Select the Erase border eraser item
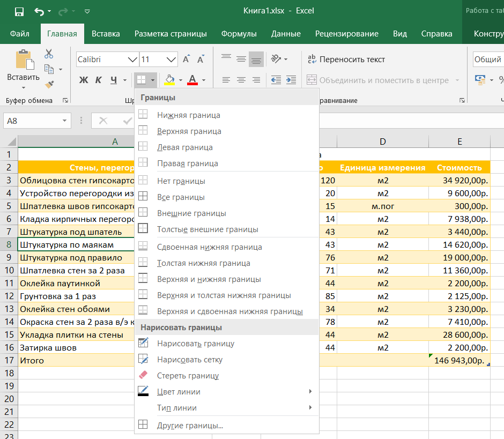This screenshot has height=439, width=504. [188, 376]
